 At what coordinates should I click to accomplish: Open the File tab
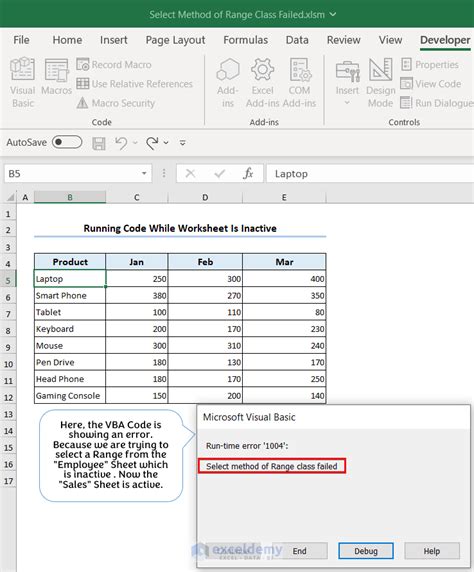click(21, 40)
